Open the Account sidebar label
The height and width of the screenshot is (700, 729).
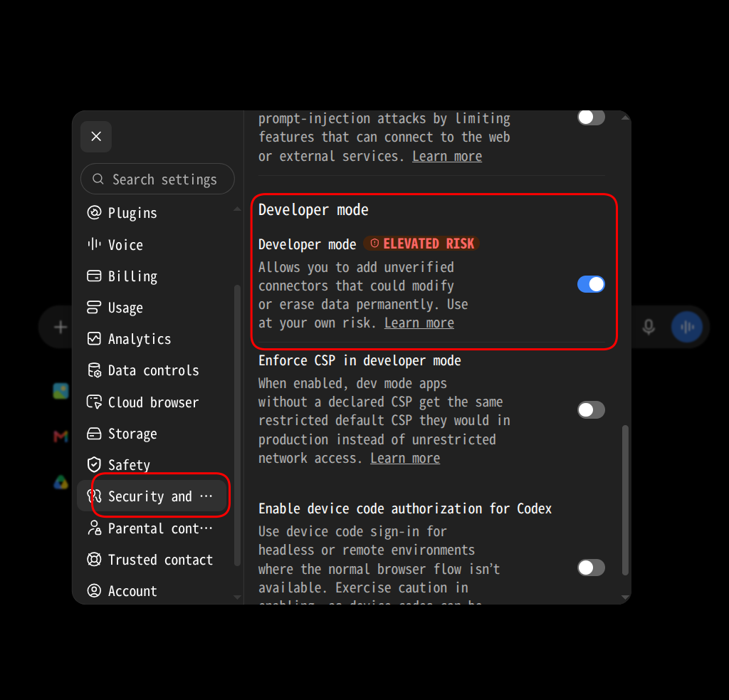click(132, 591)
